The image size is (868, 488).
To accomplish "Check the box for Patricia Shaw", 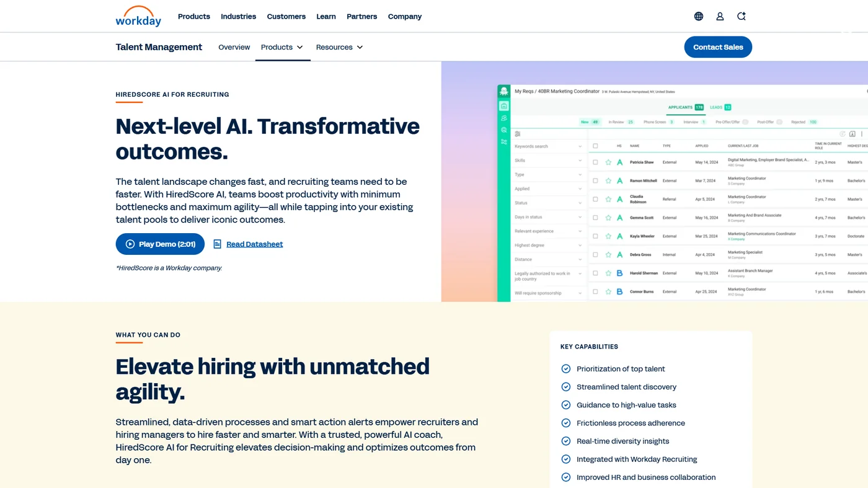I will 595,162.
